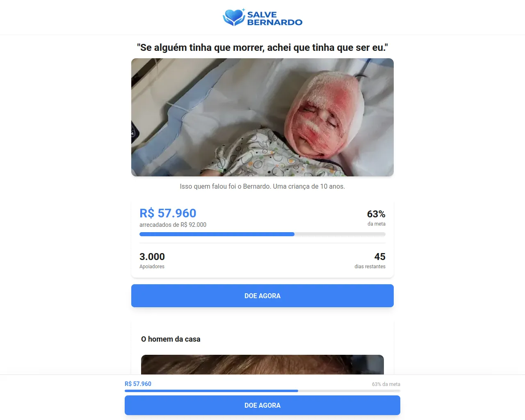Click the sticky bottom DOE AGORA button
The image size is (525, 420).
tap(262, 405)
